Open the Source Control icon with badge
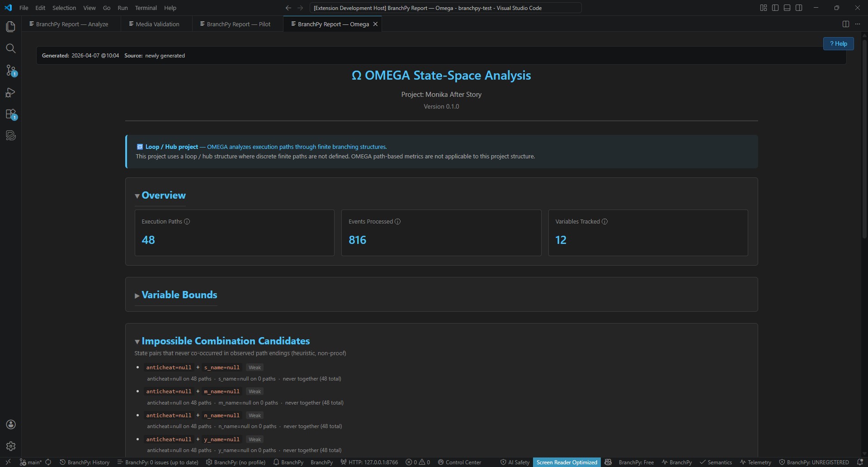Screen dimensions: 868x467 pos(10,71)
